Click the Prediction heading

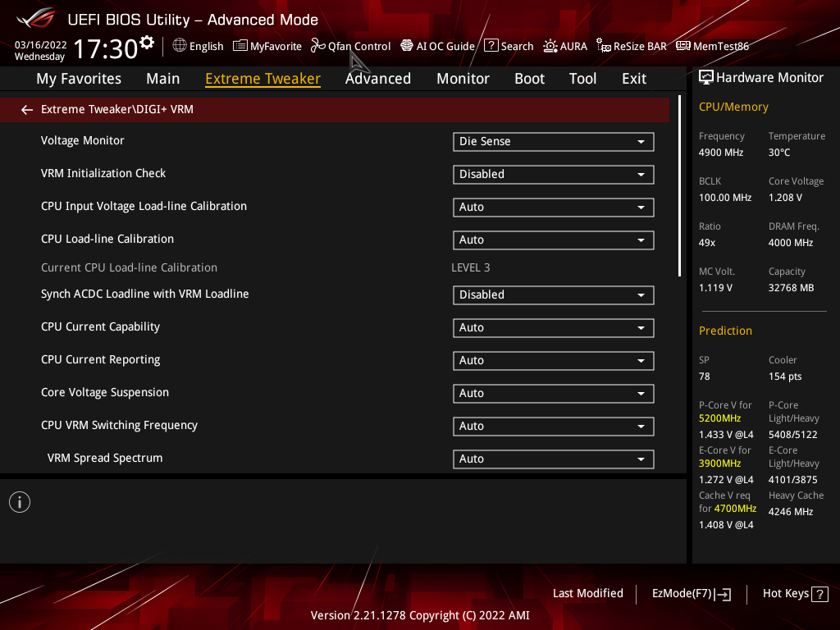(x=725, y=331)
